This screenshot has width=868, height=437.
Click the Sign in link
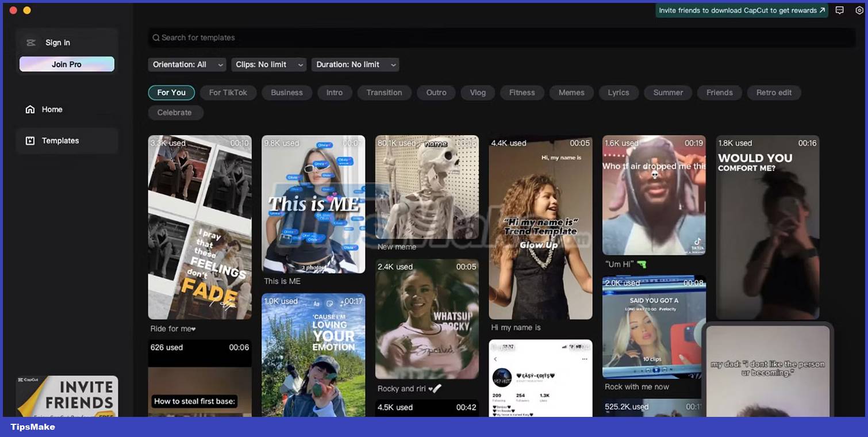coord(57,42)
